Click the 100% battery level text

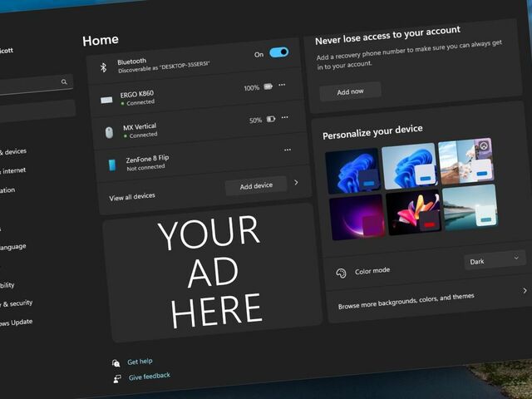pyautogui.click(x=251, y=88)
